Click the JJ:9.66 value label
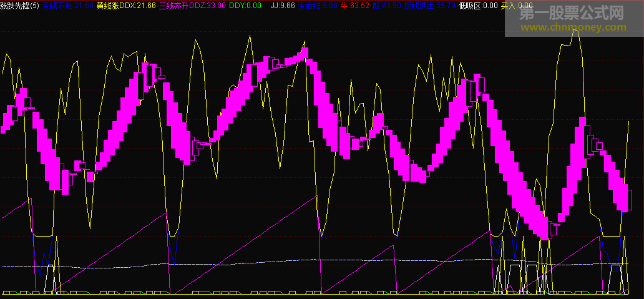Image resolution: width=644 pixels, height=299 pixels. pos(283,6)
